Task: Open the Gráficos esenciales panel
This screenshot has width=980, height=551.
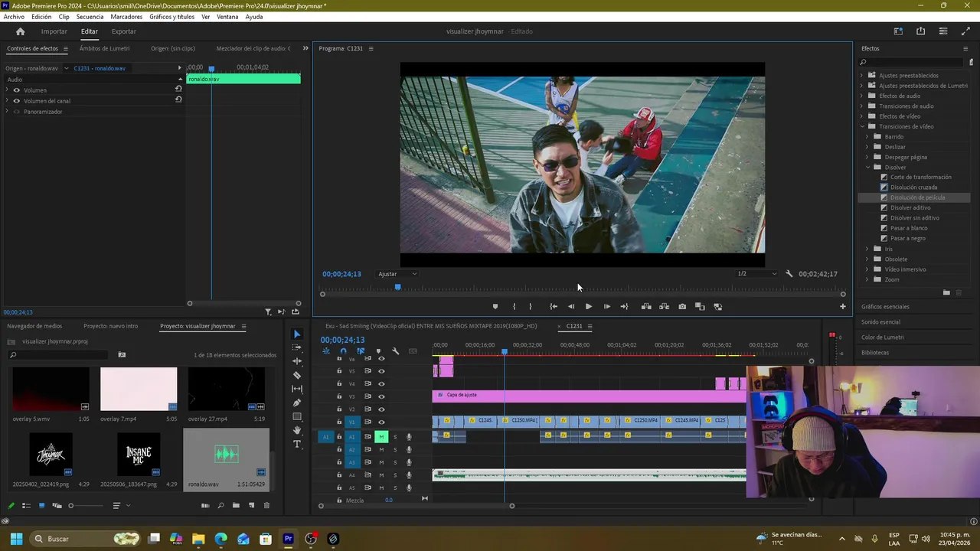Action: (x=885, y=306)
